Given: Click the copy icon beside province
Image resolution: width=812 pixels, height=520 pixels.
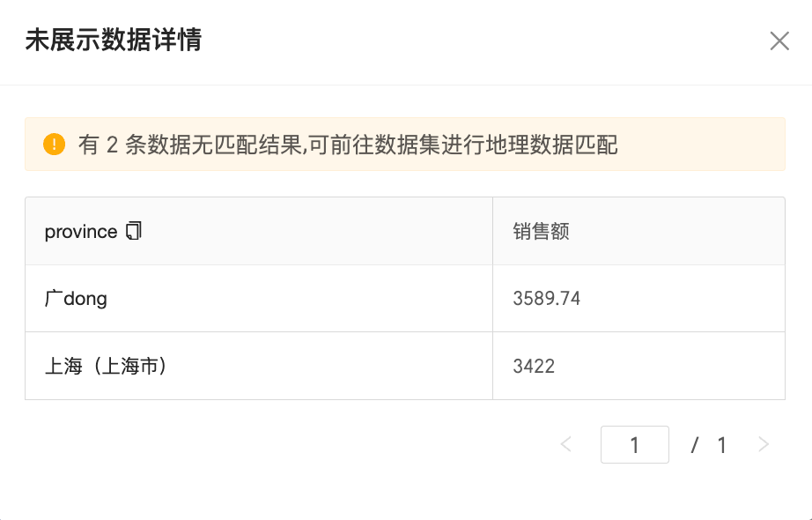Looking at the screenshot, I should click(134, 231).
